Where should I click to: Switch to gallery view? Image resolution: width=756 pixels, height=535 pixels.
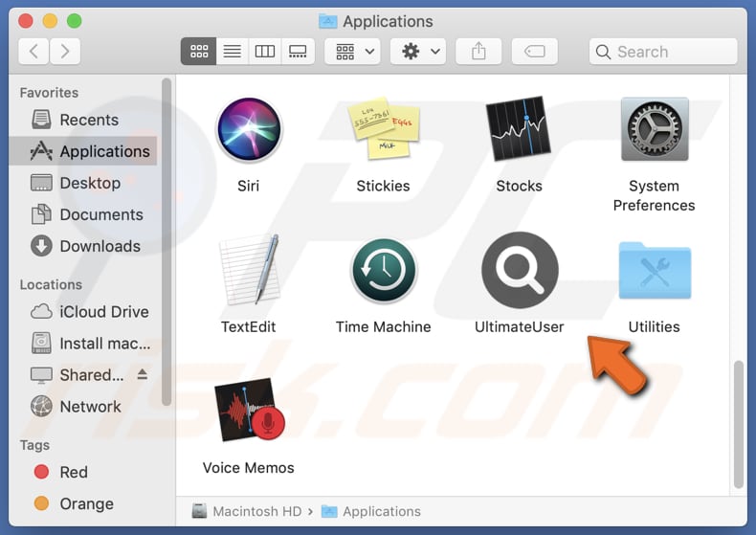click(x=298, y=51)
